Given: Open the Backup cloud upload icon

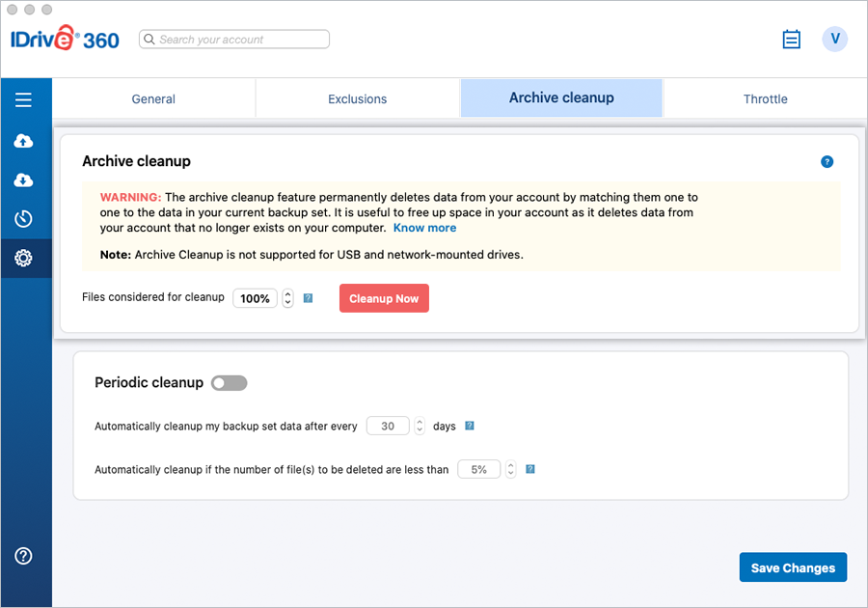Looking at the screenshot, I should tap(24, 142).
